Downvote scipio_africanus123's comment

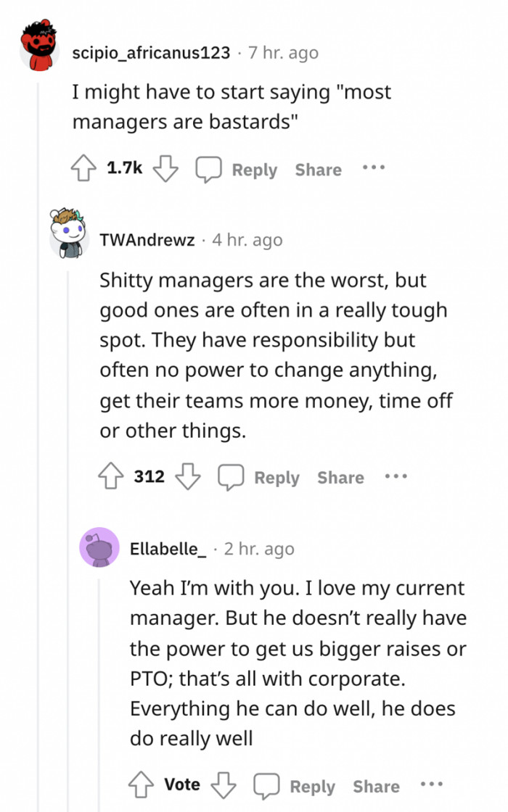click(166, 168)
